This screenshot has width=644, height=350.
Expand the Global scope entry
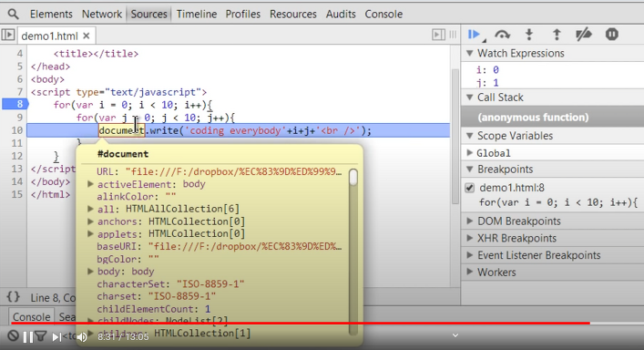tap(470, 153)
